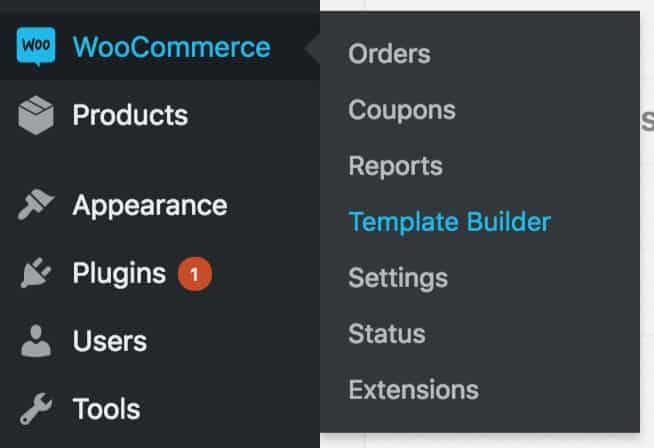Select the highlighted Template Builder item
This screenshot has width=654, height=448.
(450, 222)
